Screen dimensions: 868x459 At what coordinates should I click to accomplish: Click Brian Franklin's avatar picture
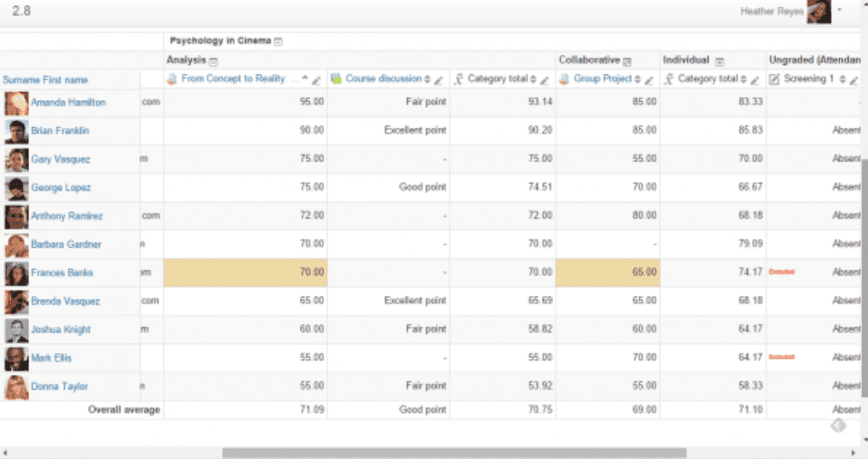click(17, 131)
